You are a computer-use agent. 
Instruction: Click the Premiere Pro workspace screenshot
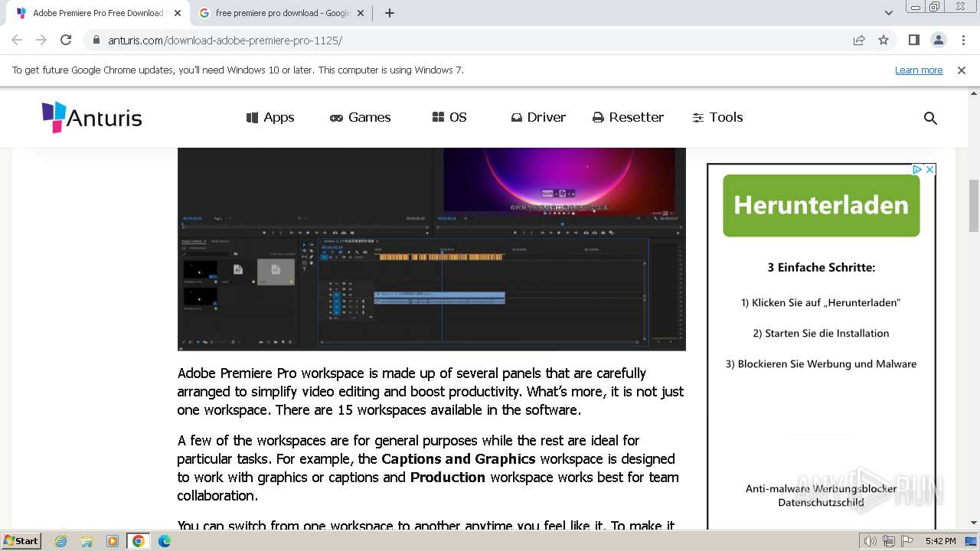coord(431,249)
